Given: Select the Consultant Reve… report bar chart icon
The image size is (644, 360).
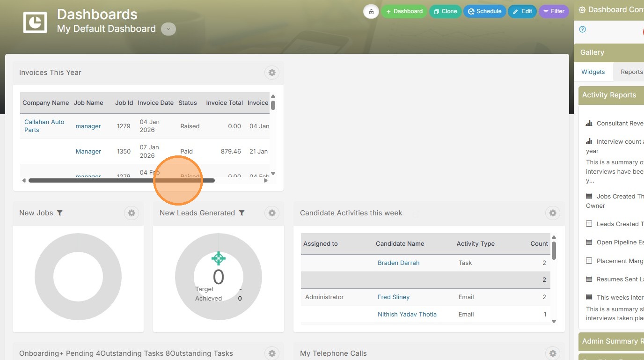Looking at the screenshot, I should point(589,123).
